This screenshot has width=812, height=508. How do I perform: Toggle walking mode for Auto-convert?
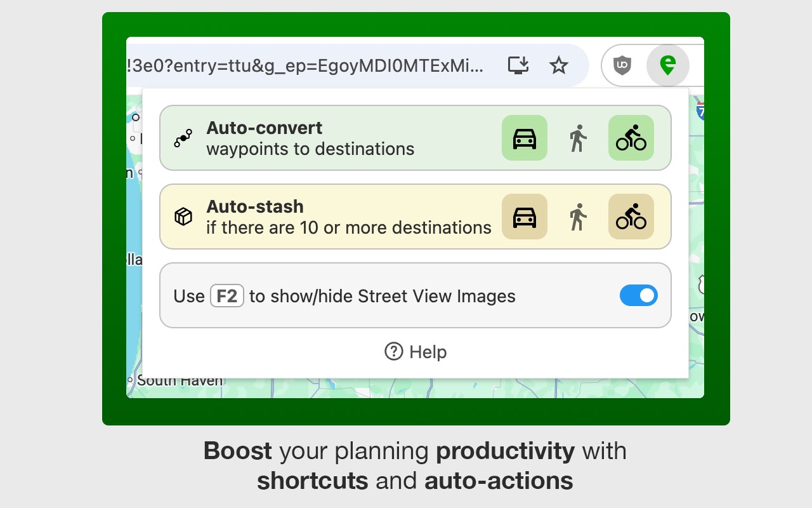[577, 138]
